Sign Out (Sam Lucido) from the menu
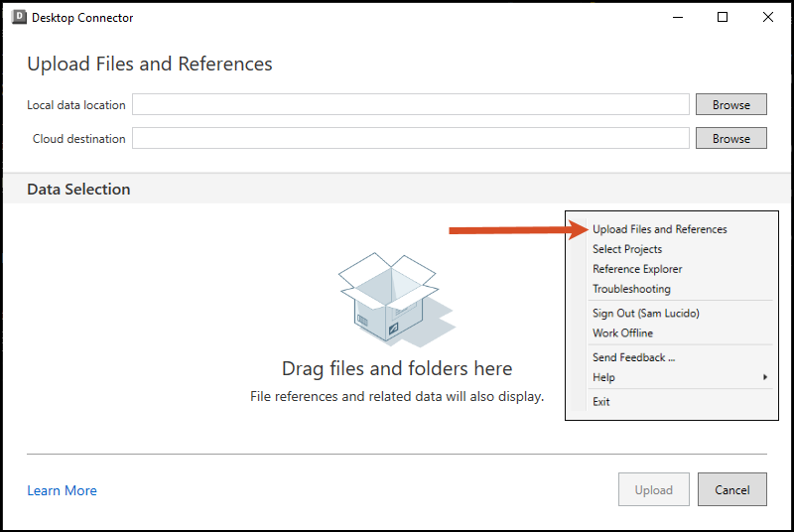 pos(646,314)
